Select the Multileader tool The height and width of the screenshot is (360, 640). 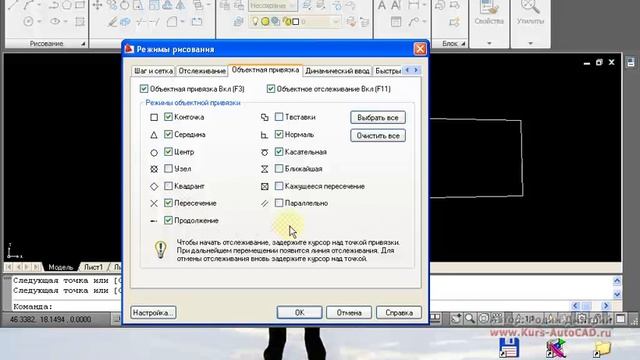[414, 22]
